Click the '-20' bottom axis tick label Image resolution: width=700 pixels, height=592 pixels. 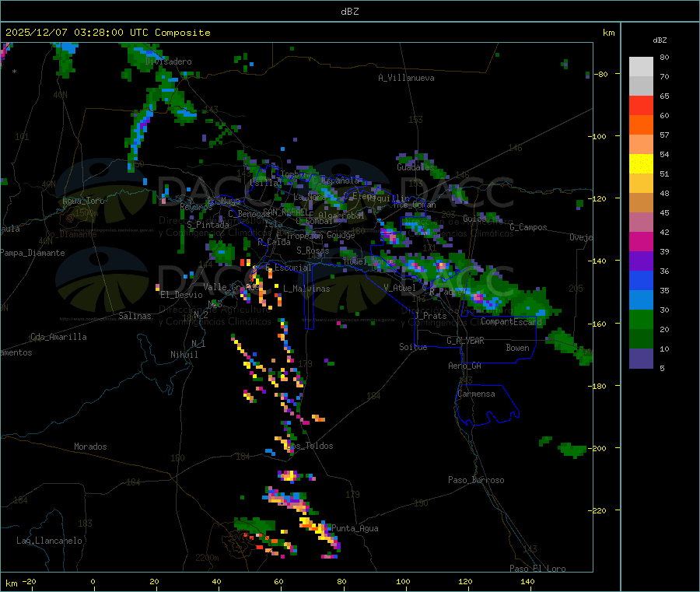[x=30, y=581]
